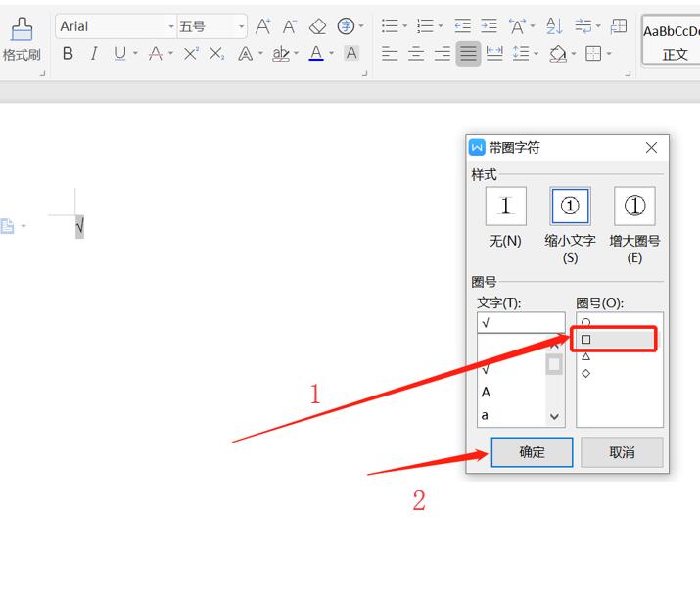This screenshot has height=606, width=700.
Task: Decrease font size
Action: point(290,26)
